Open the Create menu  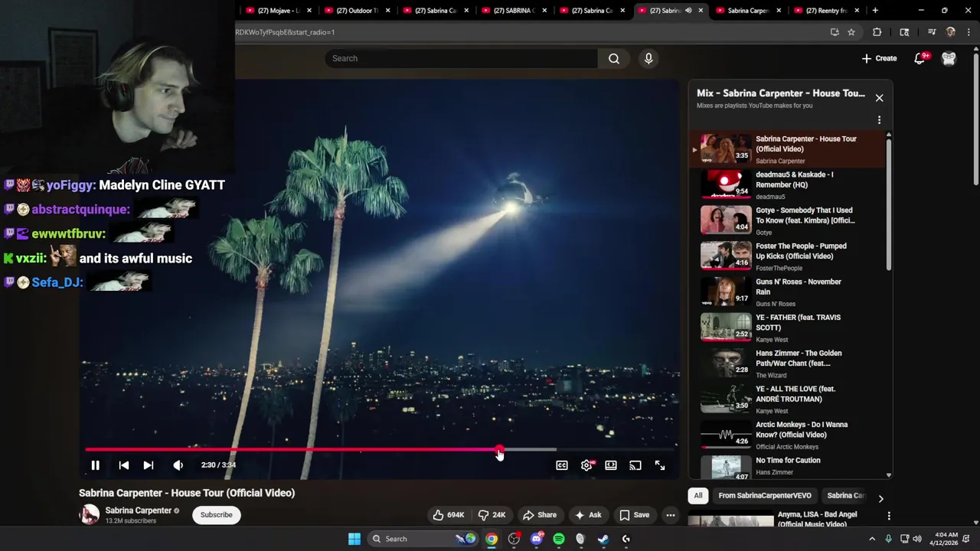click(x=879, y=58)
